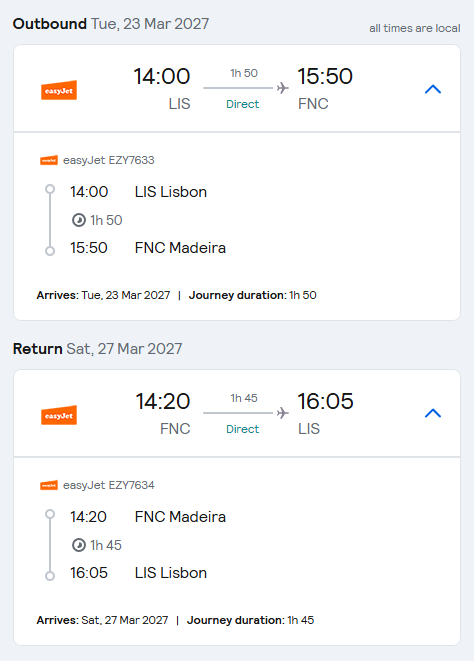Click small easyJet icon beside EZY7633
474x661 pixels.
click(x=49, y=160)
